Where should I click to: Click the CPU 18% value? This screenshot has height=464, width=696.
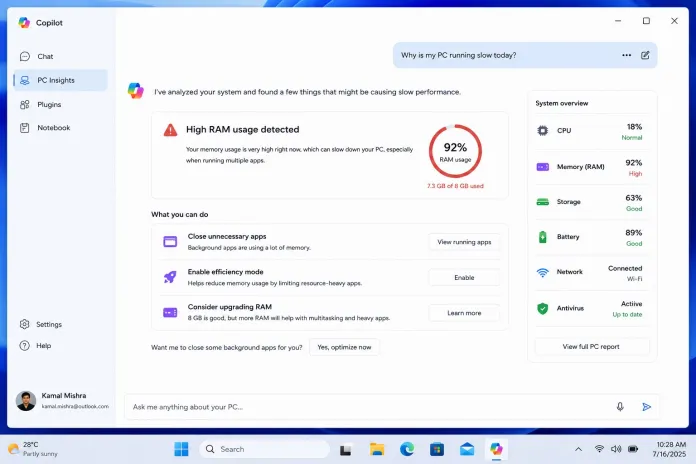point(634,127)
